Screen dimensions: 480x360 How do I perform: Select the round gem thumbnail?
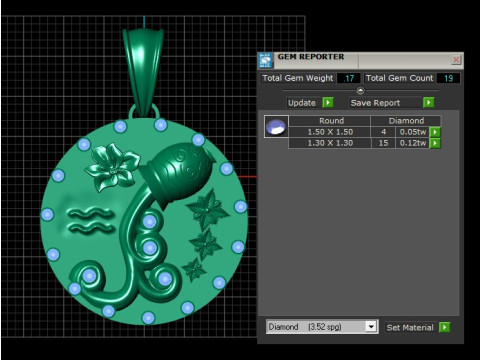pyautogui.click(x=276, y=127)
